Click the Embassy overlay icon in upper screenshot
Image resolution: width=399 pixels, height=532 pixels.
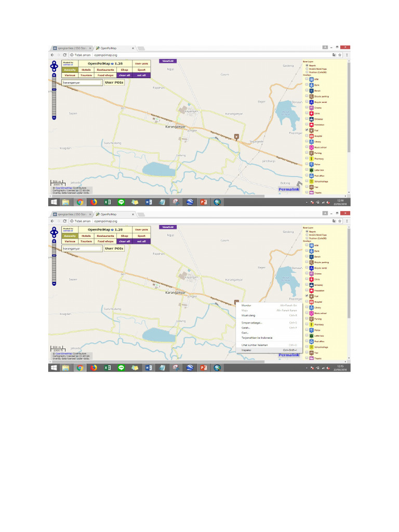311,119
